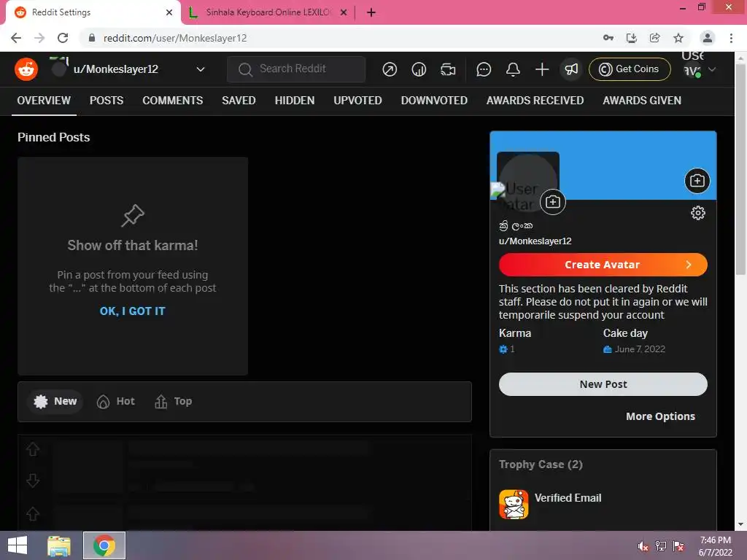747x560 pixels.
Task: Switch to the UPVOTED tab
Action: (357, 101)
